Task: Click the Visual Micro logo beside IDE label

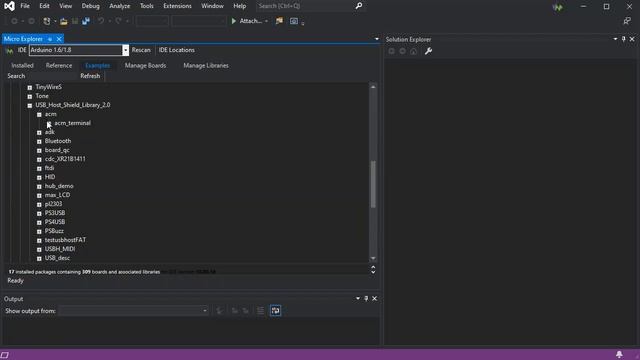Action: coord(9,50)
